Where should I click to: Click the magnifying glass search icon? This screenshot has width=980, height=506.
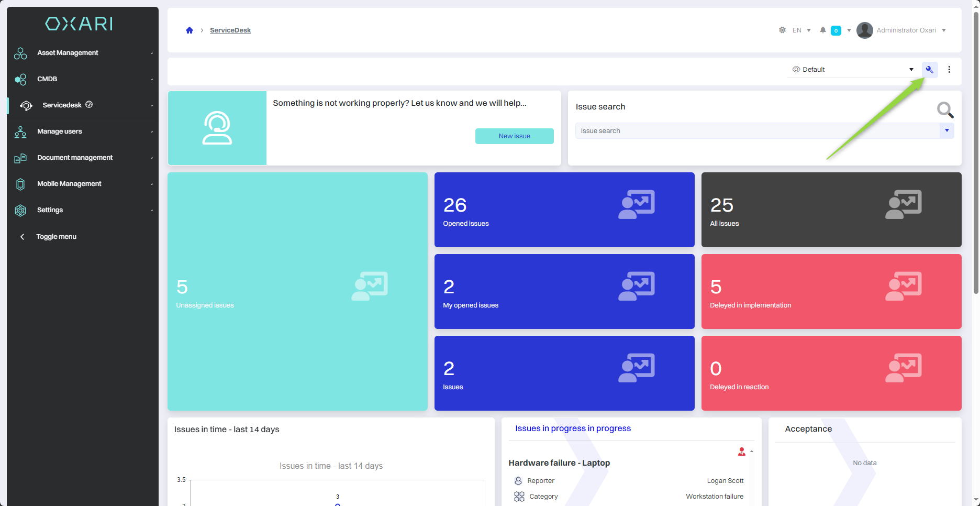click(945, 110)
